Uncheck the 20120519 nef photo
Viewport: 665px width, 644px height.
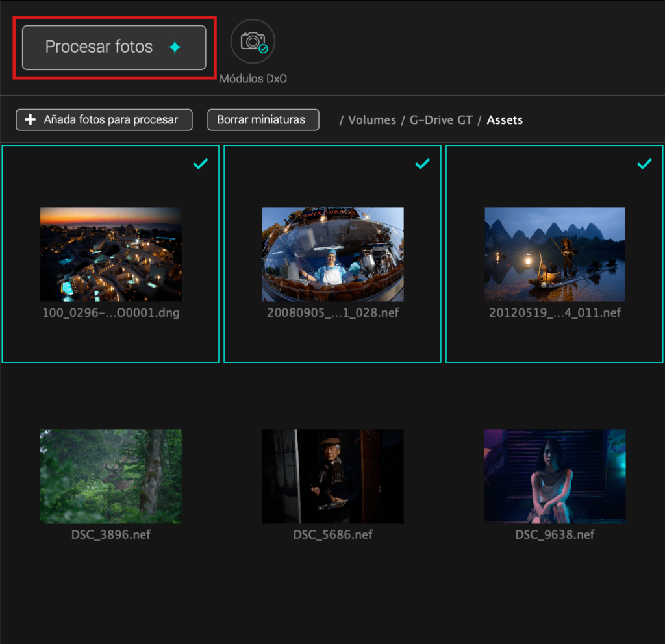644,164
